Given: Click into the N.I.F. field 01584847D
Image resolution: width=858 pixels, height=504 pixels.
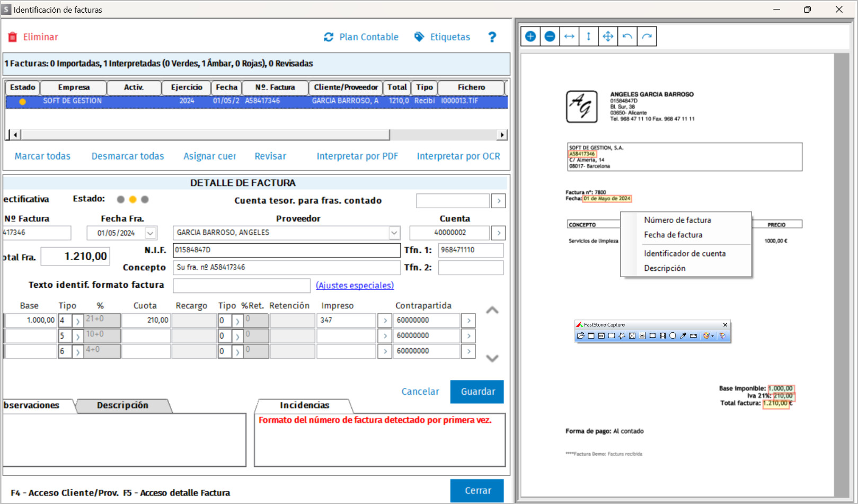Looking at the screenshot, I should (x=287, y=250).
